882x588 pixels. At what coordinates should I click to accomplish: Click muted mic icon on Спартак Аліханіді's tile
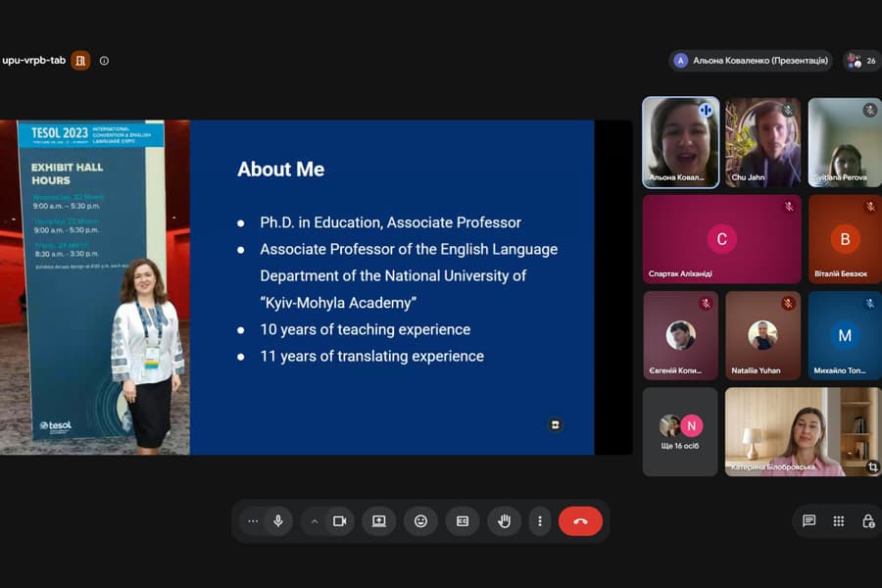tap(789, 207)
